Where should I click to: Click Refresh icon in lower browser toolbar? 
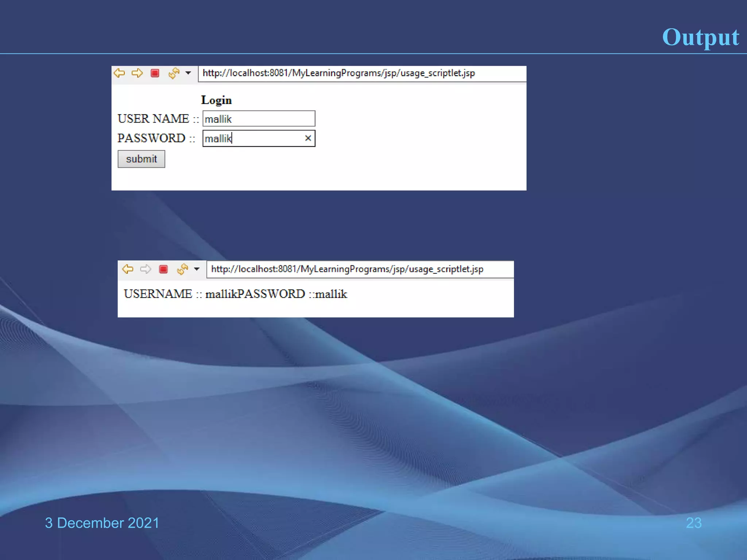pos(182,269)
